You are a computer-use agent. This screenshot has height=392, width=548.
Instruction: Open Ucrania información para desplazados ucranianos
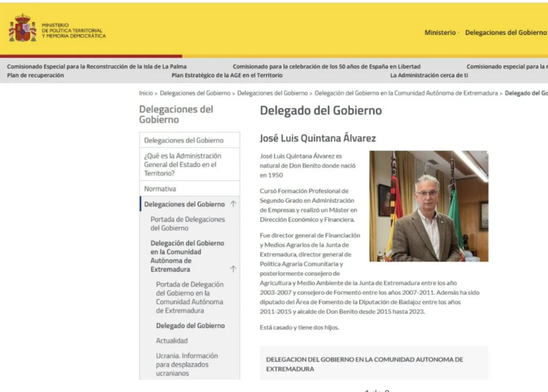point(187,364)
